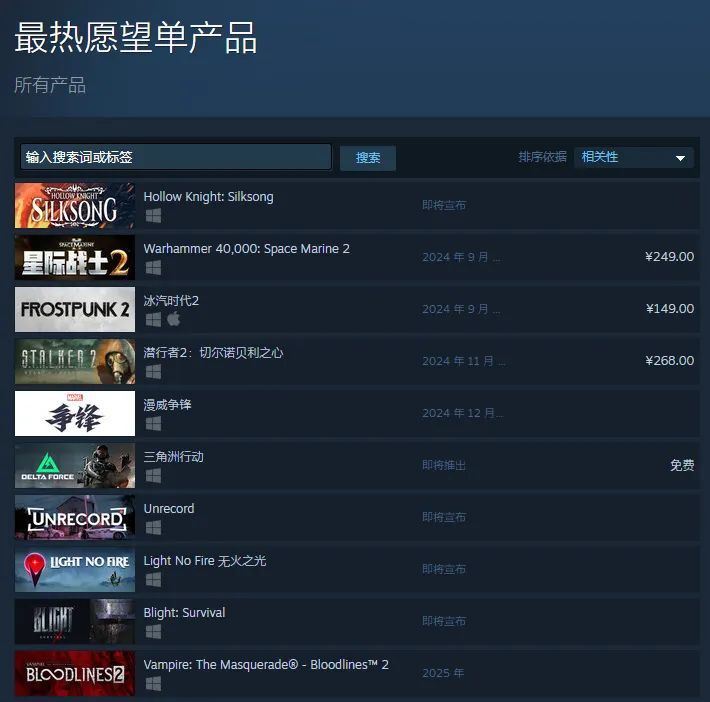Click the 即将宣布 status for Blight: Survival
This screenshot has height=702, width=710.
[x=444, y=621]
